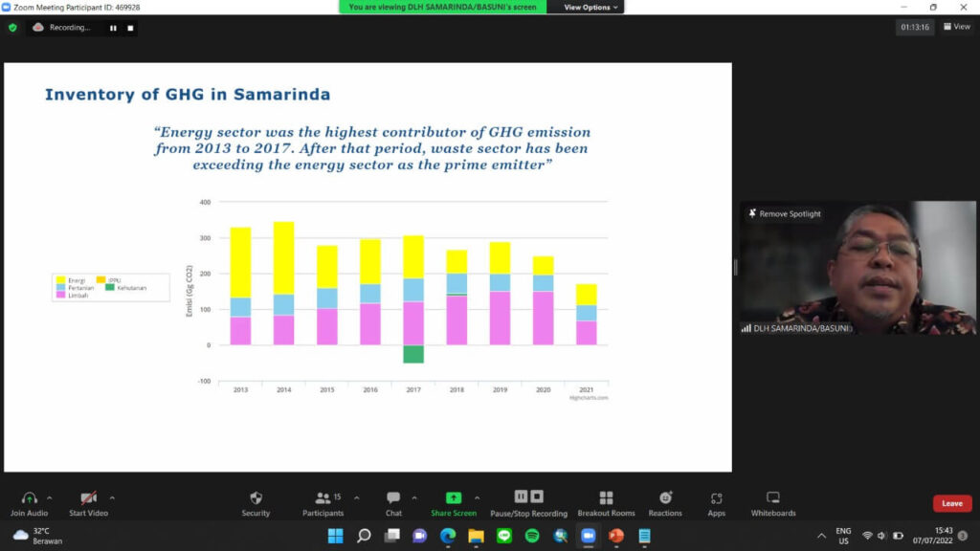The width and height of the screenshot is (980, 551).
Task: Open Breakout Rooms
Action: pyautogui.click(x=606, y=503)
